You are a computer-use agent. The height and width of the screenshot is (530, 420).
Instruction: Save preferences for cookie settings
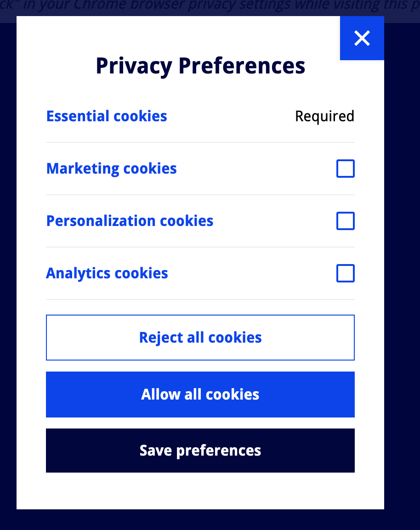click(x=200, y=451)
